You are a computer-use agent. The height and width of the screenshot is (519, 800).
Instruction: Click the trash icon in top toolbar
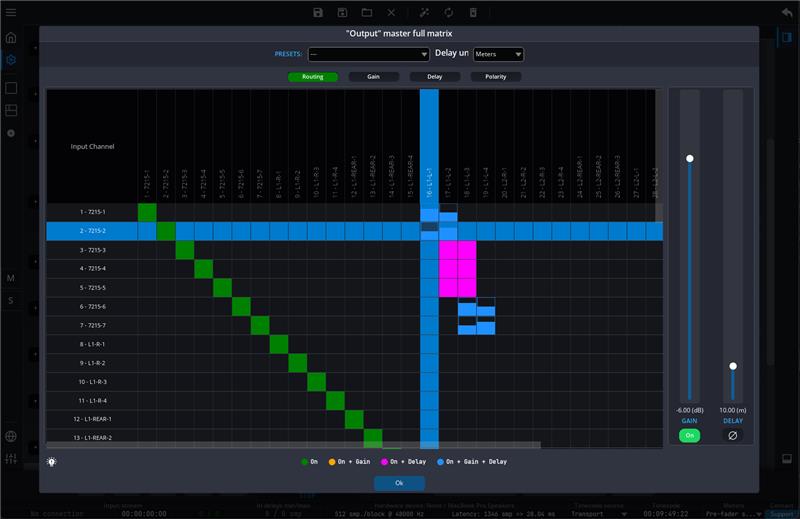473,13
